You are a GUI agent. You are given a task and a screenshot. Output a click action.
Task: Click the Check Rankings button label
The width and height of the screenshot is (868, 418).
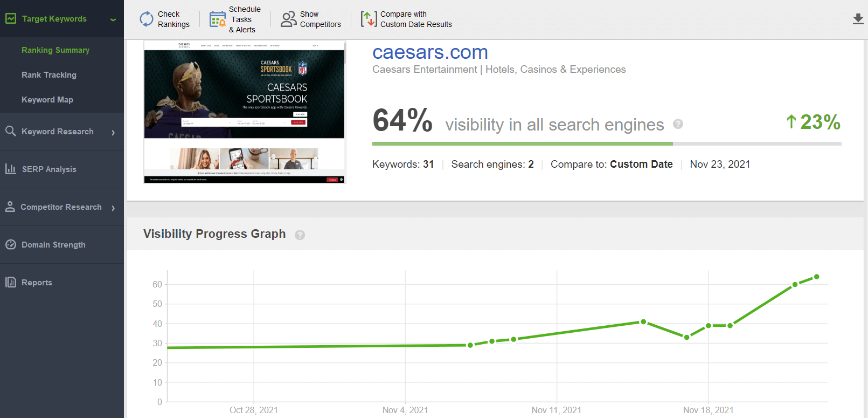tap(173, 19)
